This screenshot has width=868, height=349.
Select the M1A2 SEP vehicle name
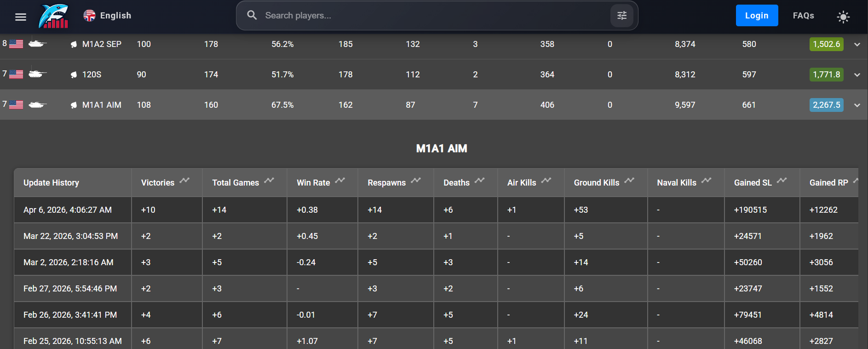[102, 44]
